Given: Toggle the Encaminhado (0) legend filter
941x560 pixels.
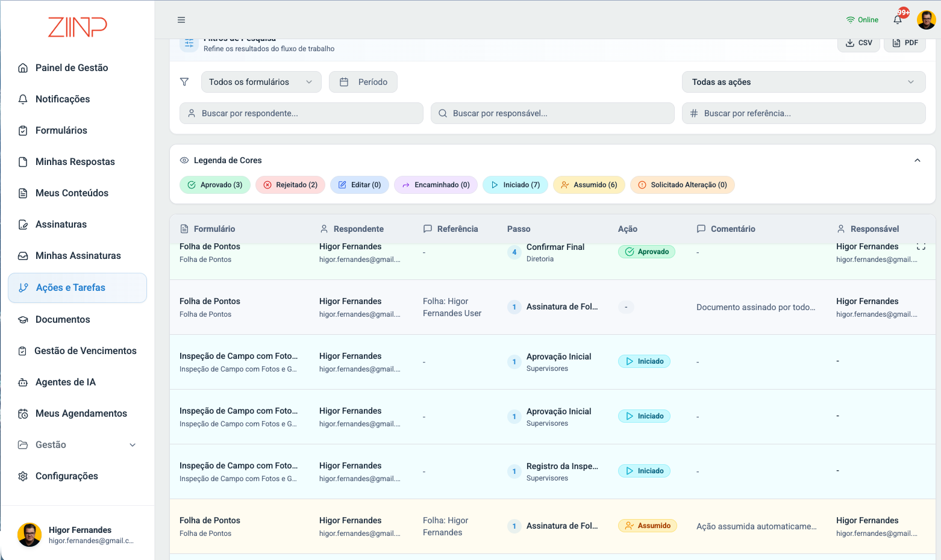Looking at the screenshot, I should 436,185.
